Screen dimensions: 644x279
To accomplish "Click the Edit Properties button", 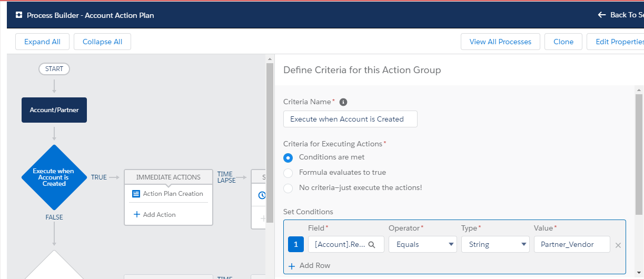I will click(616, 42).
